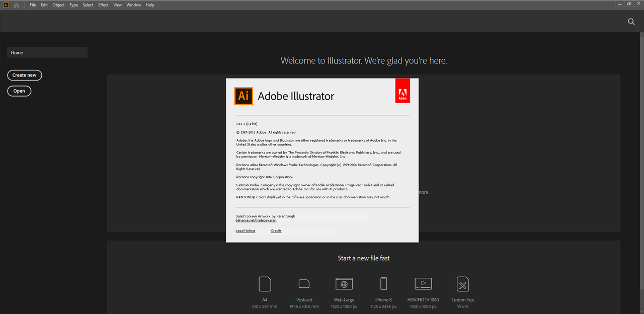Click the Start a new file fast heading
The width and height of the screenshot is (644, 314).
click(x=364, y=258)
